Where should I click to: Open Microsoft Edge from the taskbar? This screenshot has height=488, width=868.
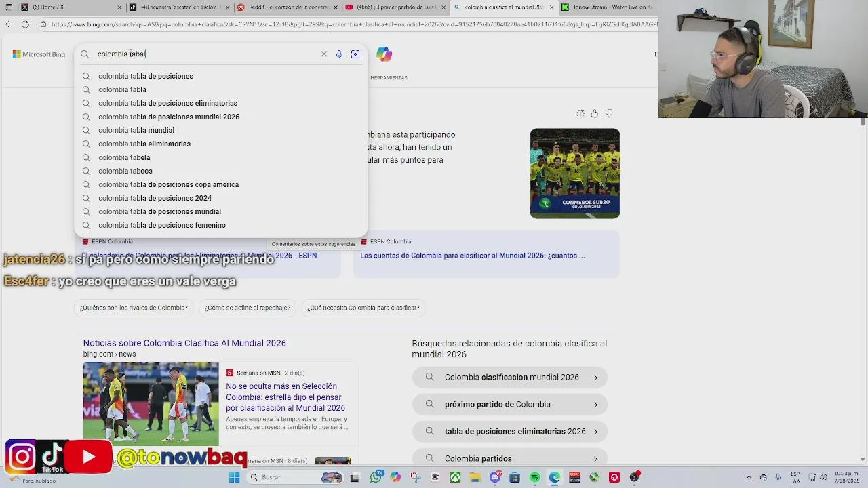tap(554, 477)
